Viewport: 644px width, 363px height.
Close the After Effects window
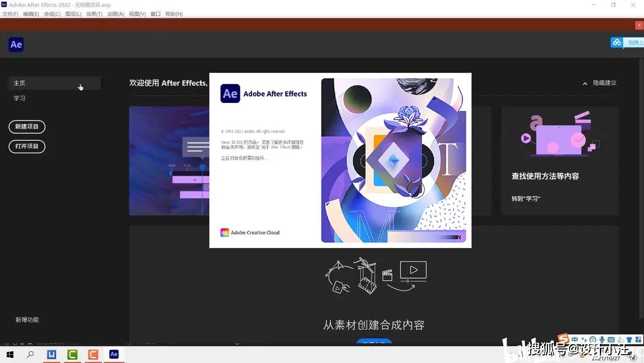coord(634,5)
